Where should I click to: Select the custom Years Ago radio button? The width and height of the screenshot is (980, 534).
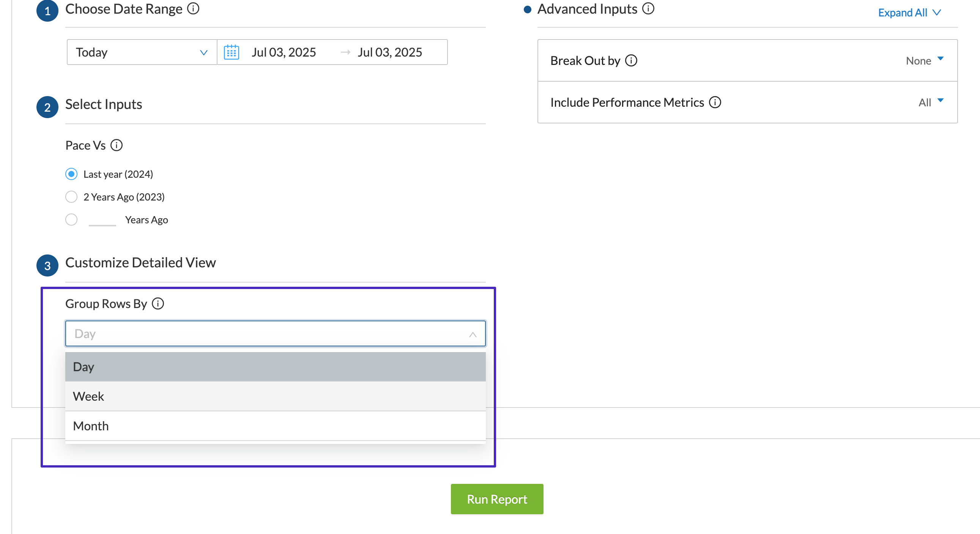click(71, 220)
